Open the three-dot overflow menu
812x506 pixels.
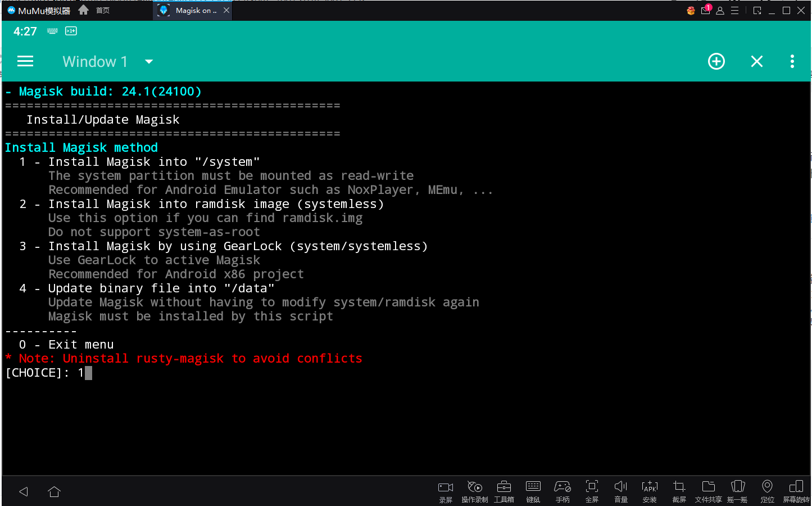click(792, 61)
